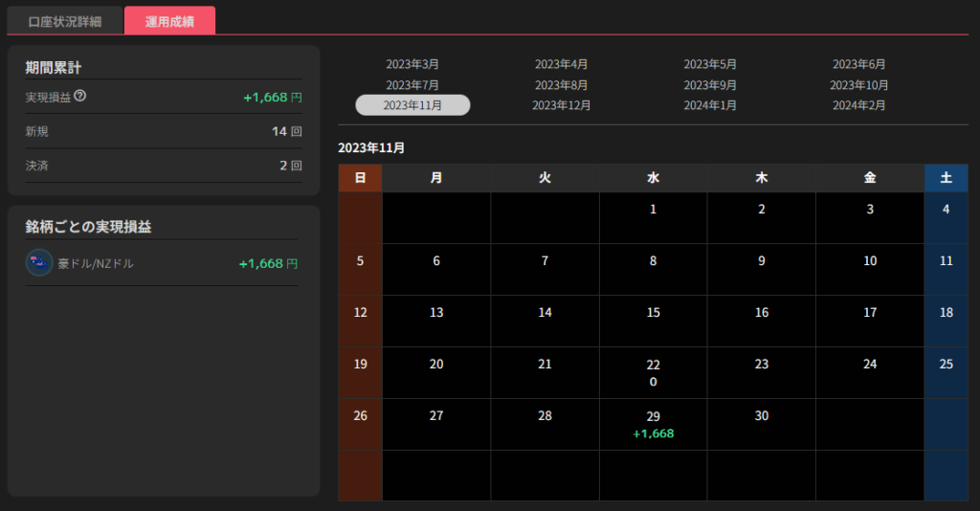The height and width of the screenshot is (511, 980).
Task: Click calendar day 17
Action: coord(870,322)
